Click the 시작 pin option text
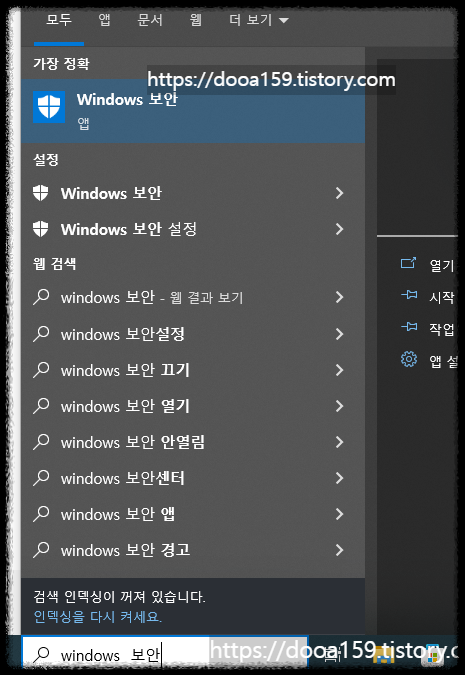Image resolution: width=465 pixels, height=675 pixels. pyautogui.click(x=442, y=297)
